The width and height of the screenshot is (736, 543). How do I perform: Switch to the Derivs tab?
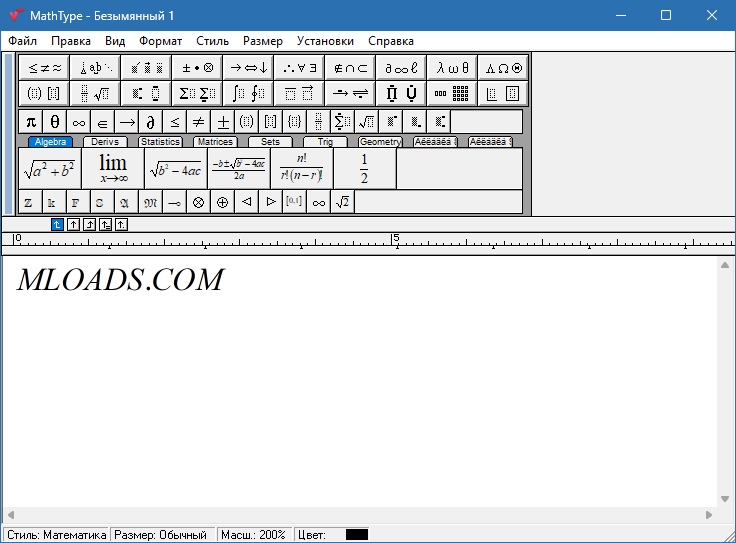[x=105, y=142]
